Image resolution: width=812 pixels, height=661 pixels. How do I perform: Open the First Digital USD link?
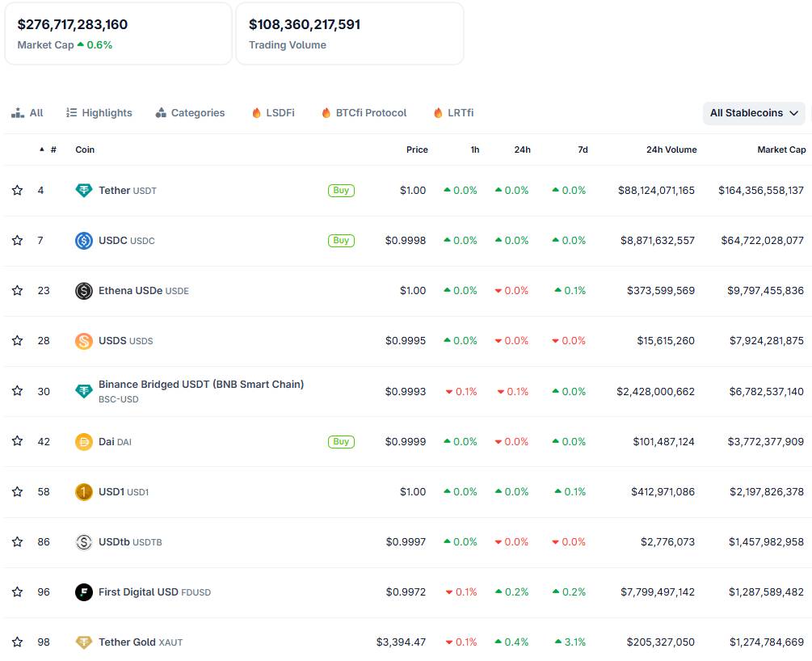coord(154,592)
